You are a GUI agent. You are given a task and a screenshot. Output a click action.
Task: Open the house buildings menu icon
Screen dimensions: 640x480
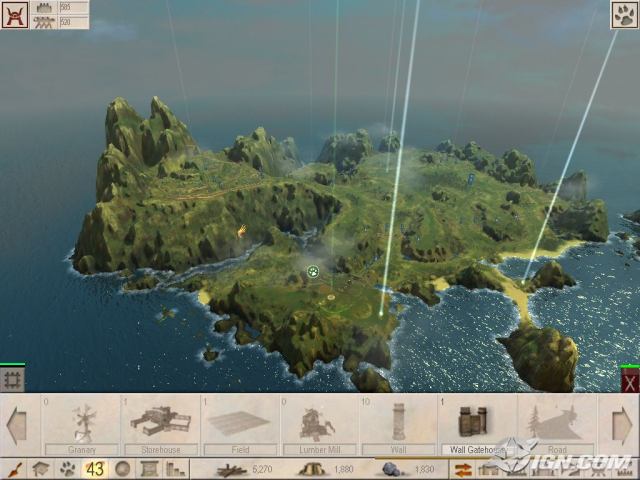point(41,469)
